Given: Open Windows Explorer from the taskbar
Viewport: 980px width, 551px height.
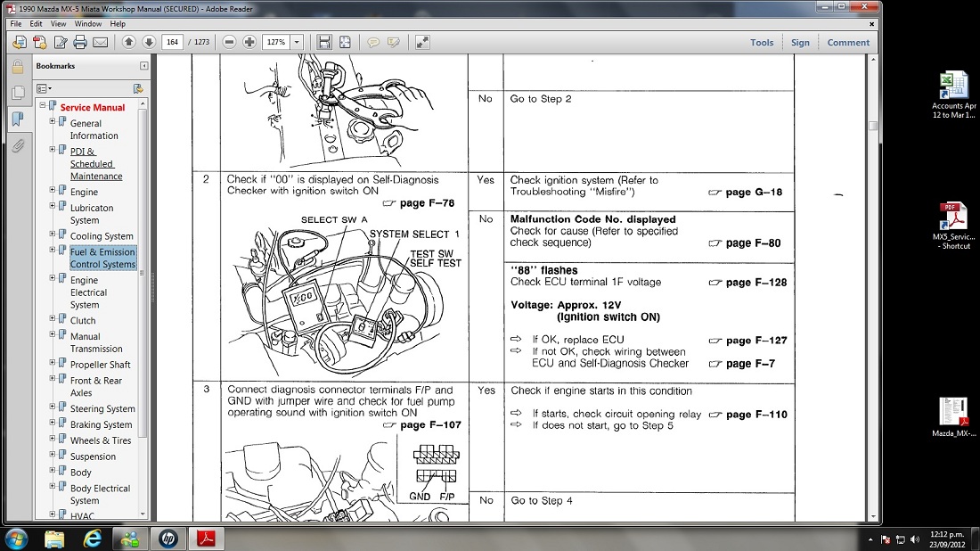Looking at the screenshot, I should [54, 539].
